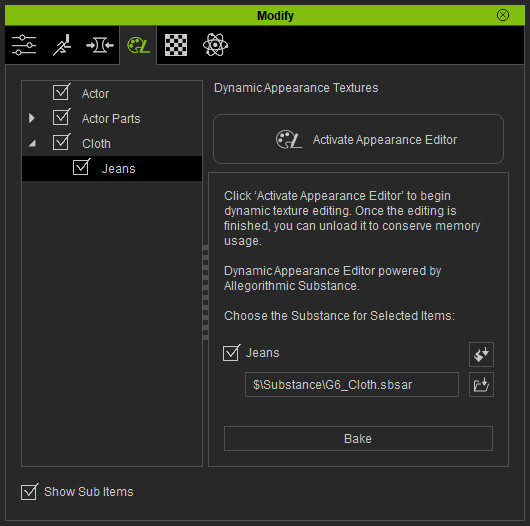Expand the Actor Parts tree node
This screenshot has width=530, height=526.
(x=32, y=118)
